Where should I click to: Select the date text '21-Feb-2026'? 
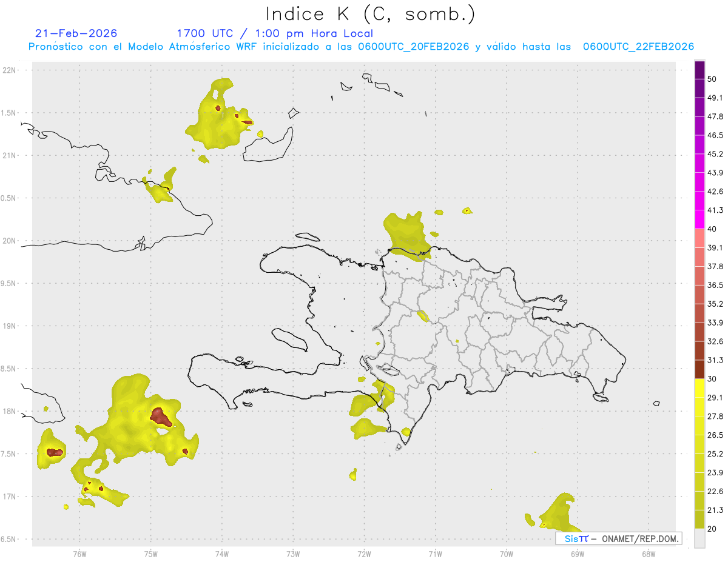pos(76,33)
